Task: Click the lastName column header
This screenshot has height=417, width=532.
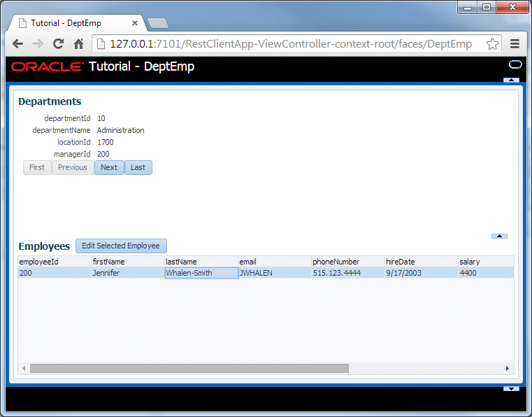Action: [x=201, y=262]
